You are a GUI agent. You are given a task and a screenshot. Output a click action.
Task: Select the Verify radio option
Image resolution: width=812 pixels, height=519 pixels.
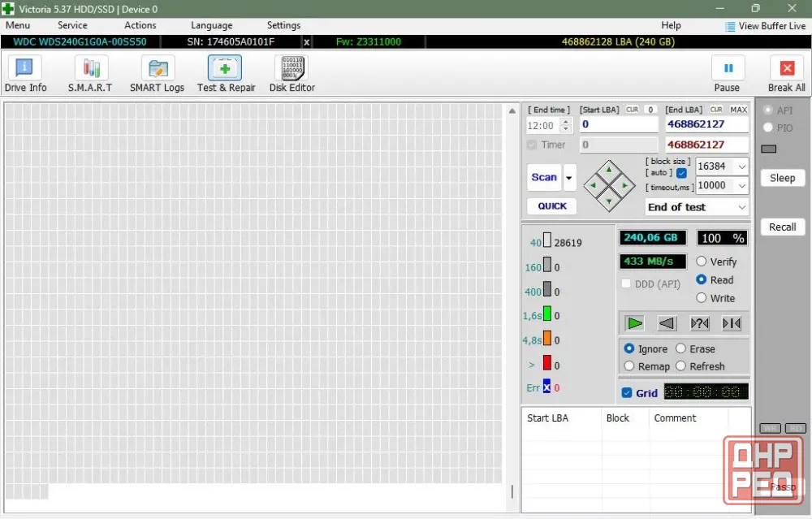(702, 261)
